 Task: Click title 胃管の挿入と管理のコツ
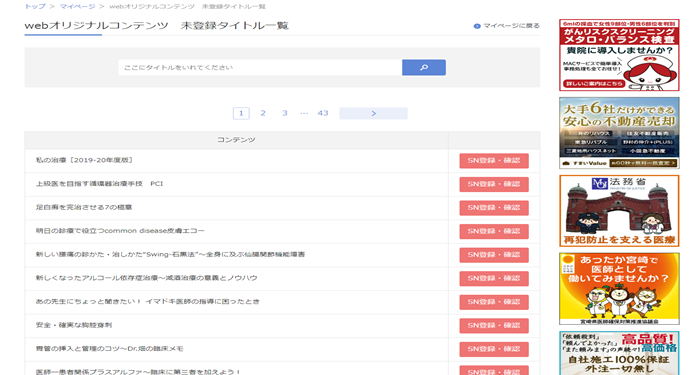pyautogui.click(x=110, y=349)
